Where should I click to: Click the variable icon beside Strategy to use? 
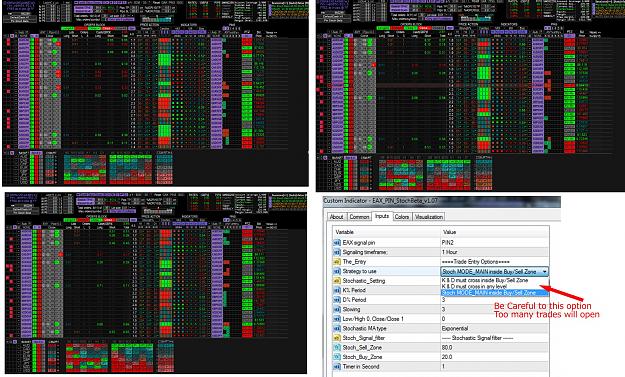coord(337,271)
